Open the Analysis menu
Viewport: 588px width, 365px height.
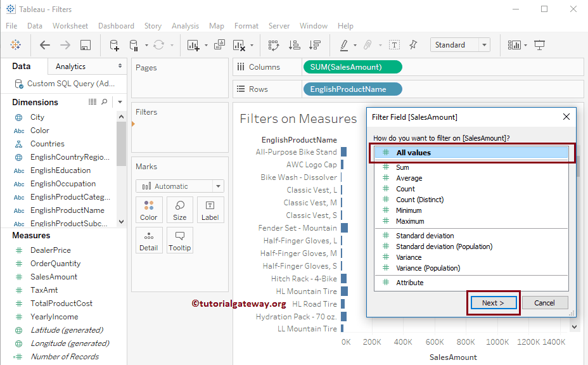185,26
